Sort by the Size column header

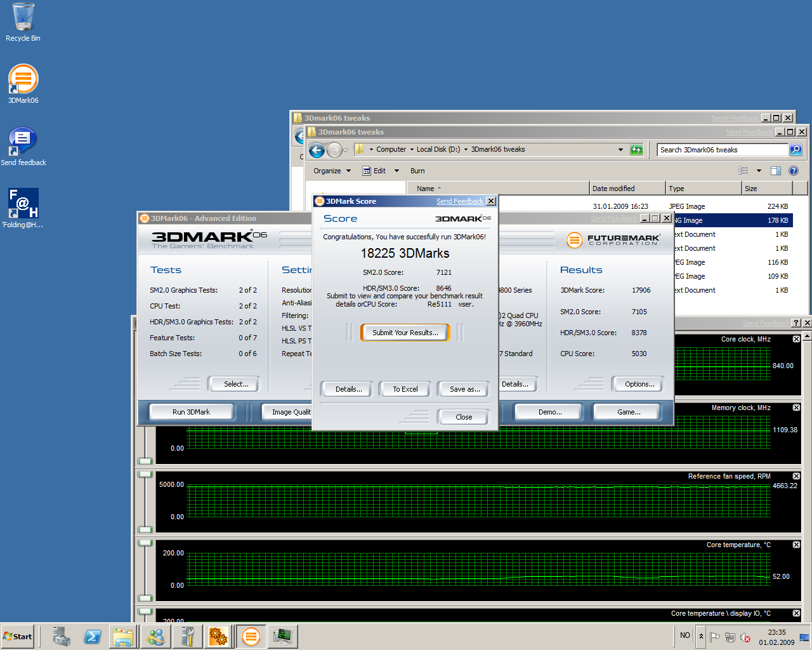click(767, 189)
